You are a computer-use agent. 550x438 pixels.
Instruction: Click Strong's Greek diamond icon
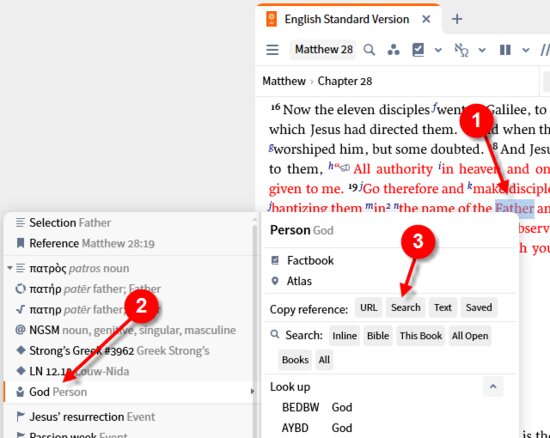pyautogui.click(x=21, y=350)
